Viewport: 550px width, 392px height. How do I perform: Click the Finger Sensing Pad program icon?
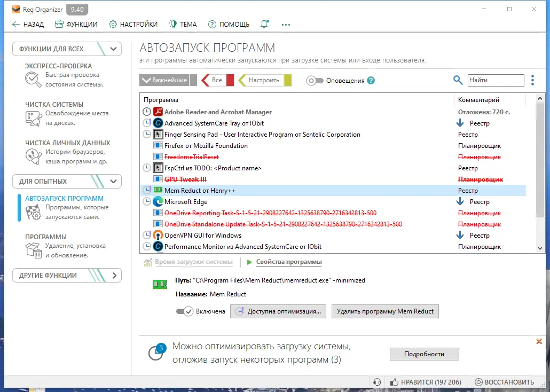pyautogui.click(x=158, y=134)
